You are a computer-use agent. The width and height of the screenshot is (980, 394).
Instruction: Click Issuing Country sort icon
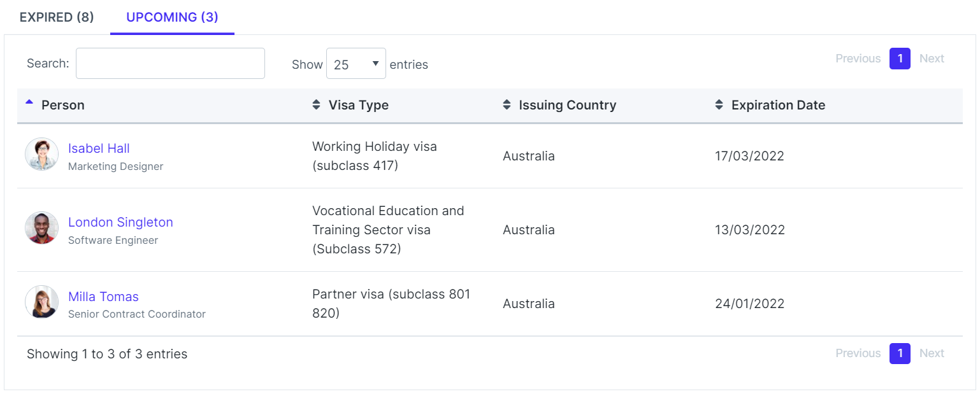click(507, 105)
